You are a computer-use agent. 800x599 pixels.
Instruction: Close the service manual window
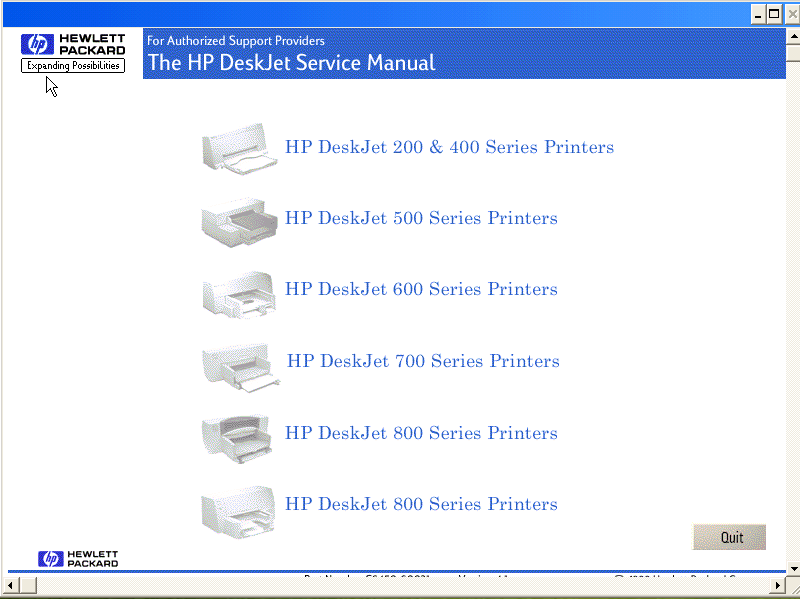coord(792,14)
